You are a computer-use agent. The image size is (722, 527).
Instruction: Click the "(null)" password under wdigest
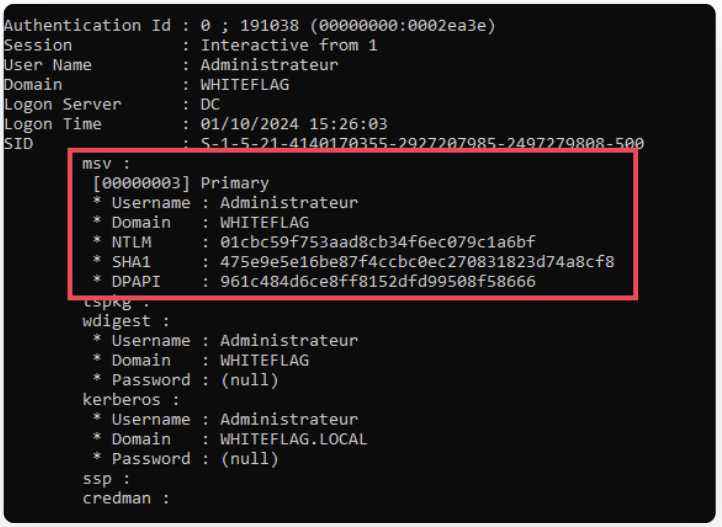tap(249, 380)
